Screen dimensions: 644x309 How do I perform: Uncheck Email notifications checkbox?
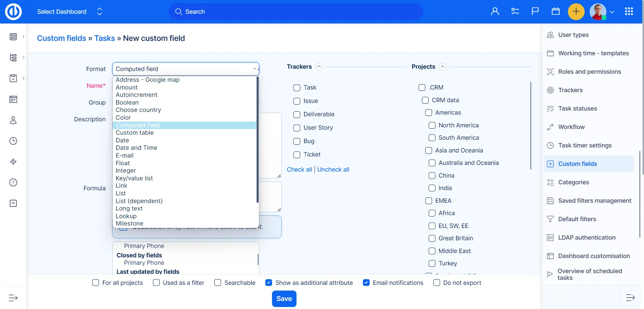366,283
